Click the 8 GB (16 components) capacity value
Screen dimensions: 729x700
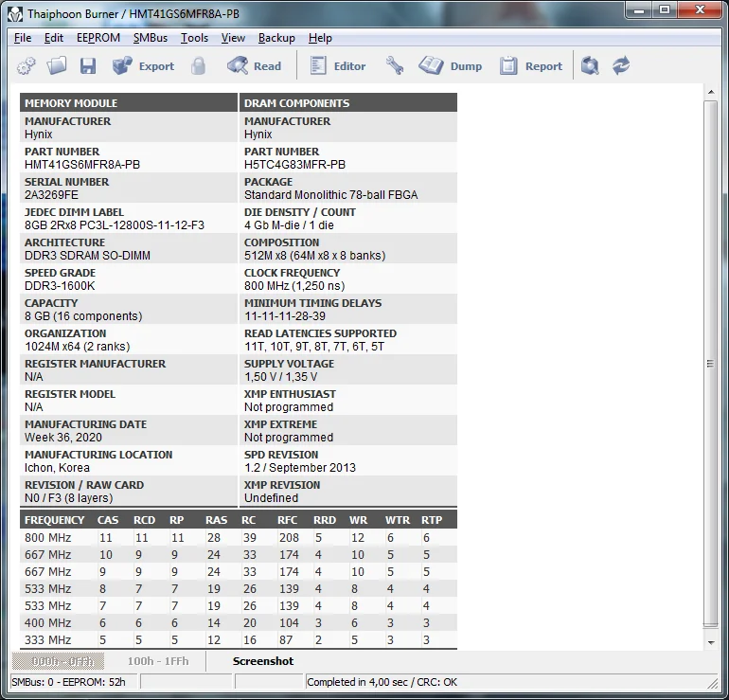(83, 316)
